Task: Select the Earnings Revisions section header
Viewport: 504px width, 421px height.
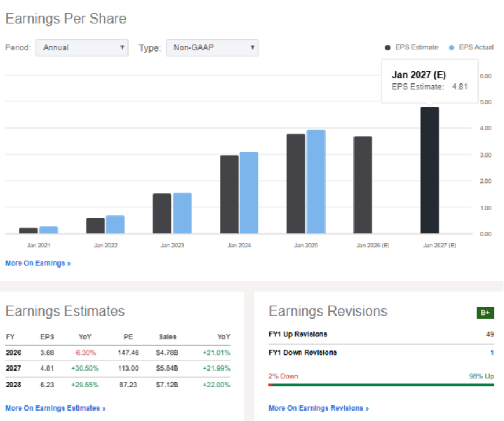Action: pyautogui.click(x=328, y=312)
